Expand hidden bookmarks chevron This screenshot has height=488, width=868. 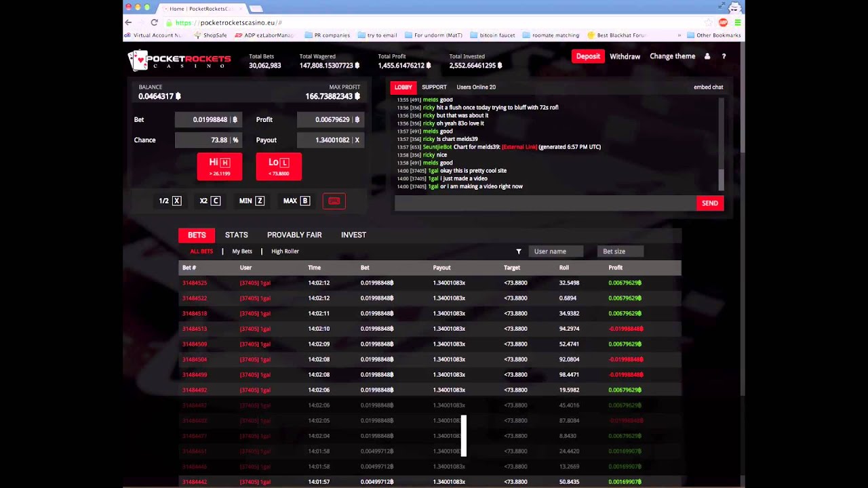pyautogui.click(x=679, y=35)
